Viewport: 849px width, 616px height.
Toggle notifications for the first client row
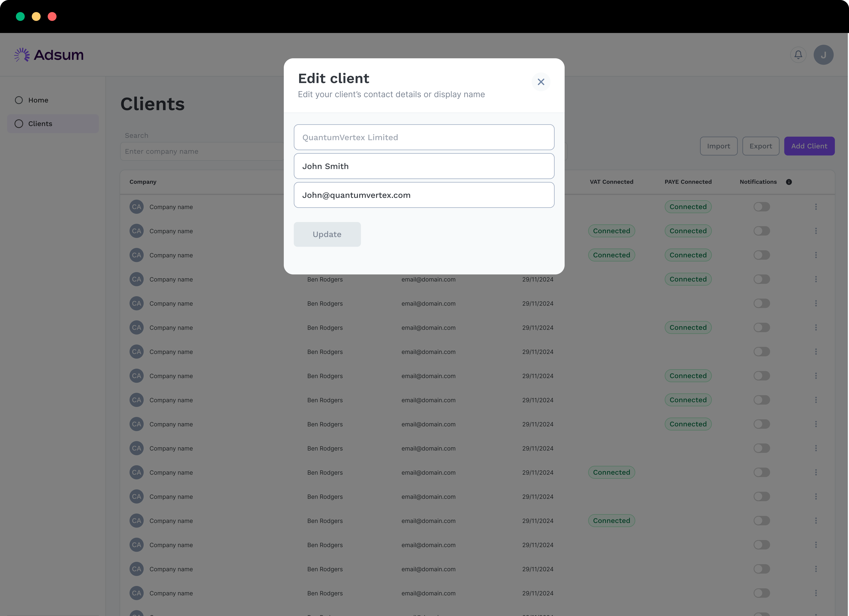(x=761, y=207)
